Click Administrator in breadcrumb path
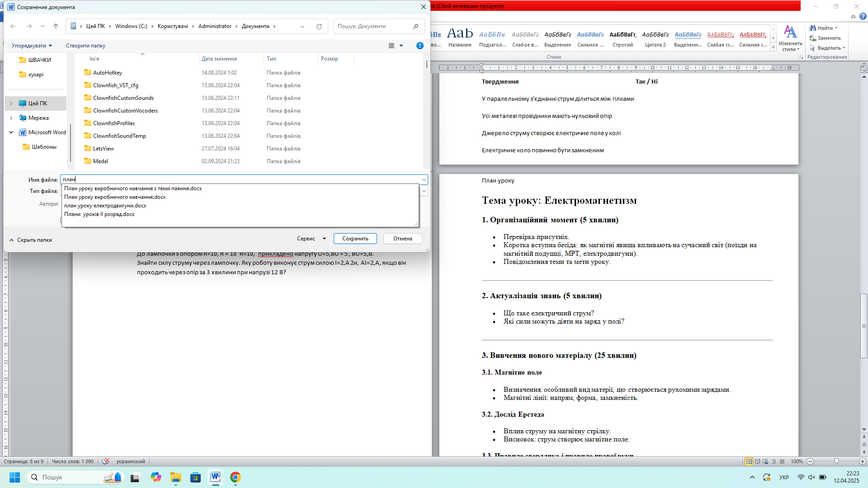Viewport: 868px width, 488px height. tap(215, 26)
